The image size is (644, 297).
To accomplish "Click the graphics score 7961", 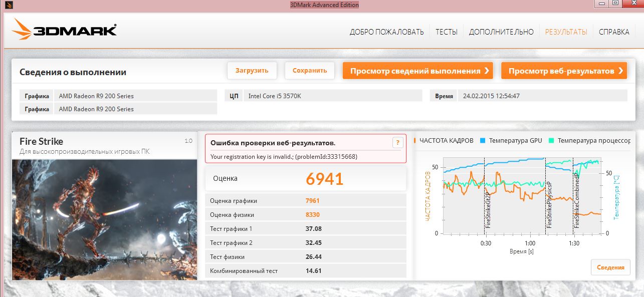I will 312,201.
